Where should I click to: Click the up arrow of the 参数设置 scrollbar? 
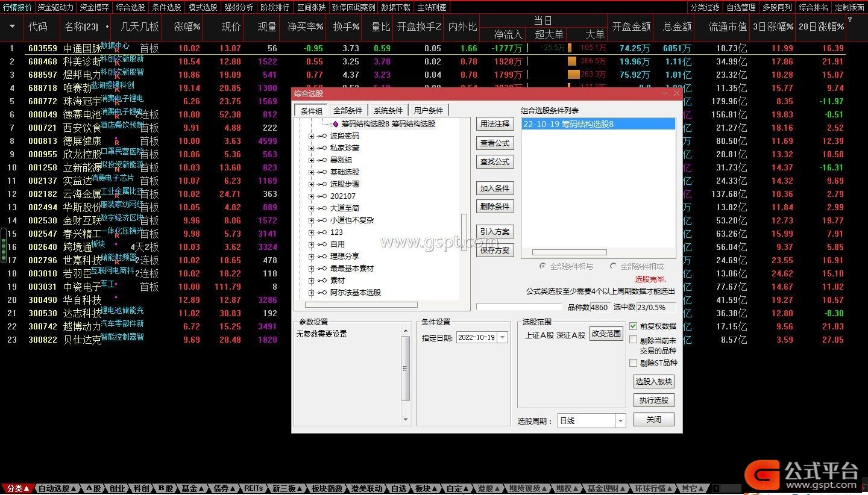(406, 331)
